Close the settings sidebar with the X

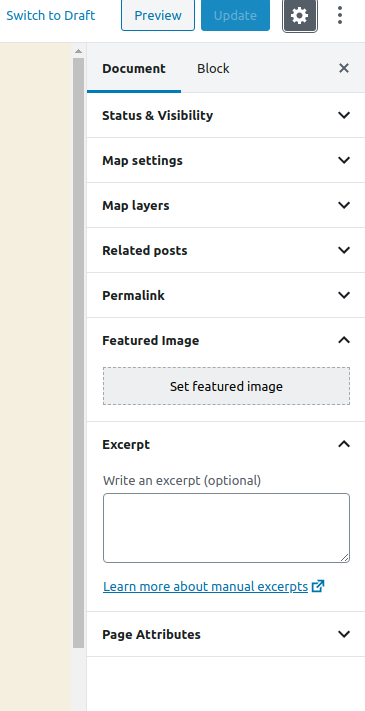click(x=344, y=68)
